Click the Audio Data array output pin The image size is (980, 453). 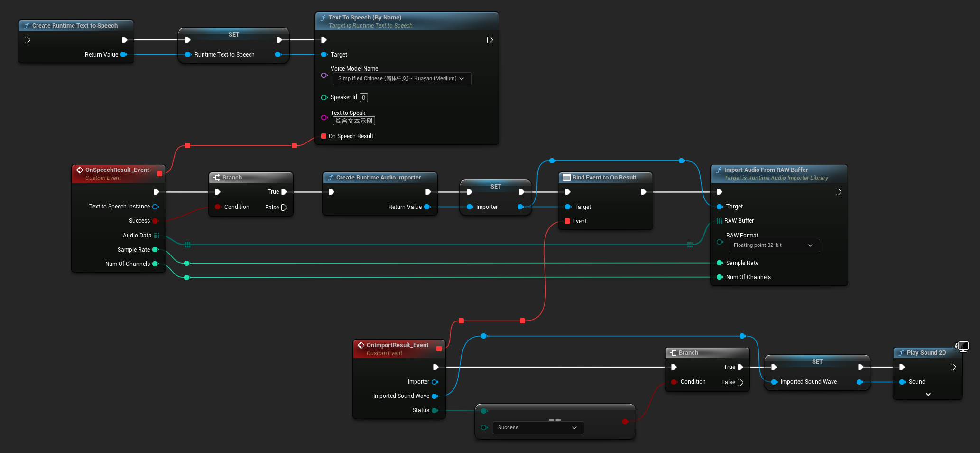157,236
